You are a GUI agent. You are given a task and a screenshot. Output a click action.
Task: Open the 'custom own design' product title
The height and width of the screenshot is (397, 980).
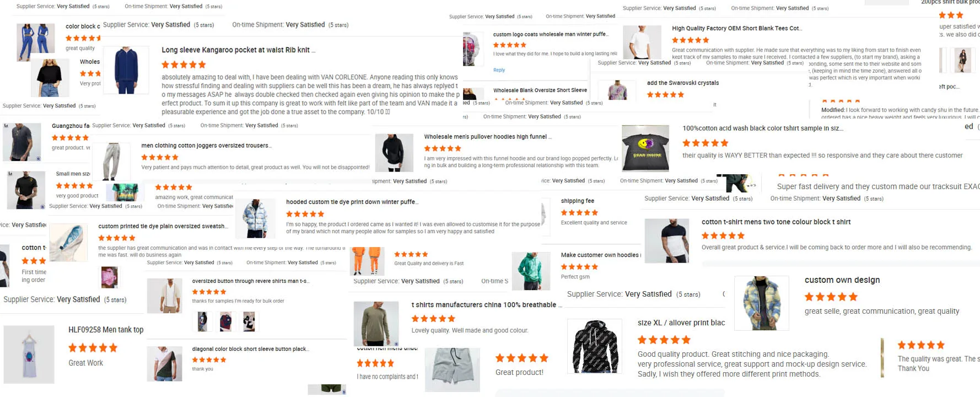pyautogui.click(x=842, y=280)
